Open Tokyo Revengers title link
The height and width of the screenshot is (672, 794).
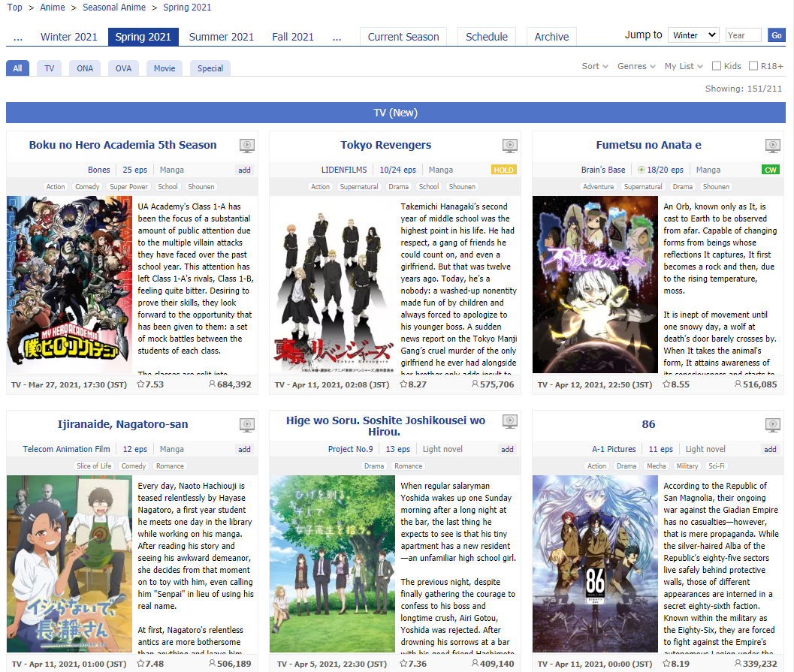coord(386,145)
